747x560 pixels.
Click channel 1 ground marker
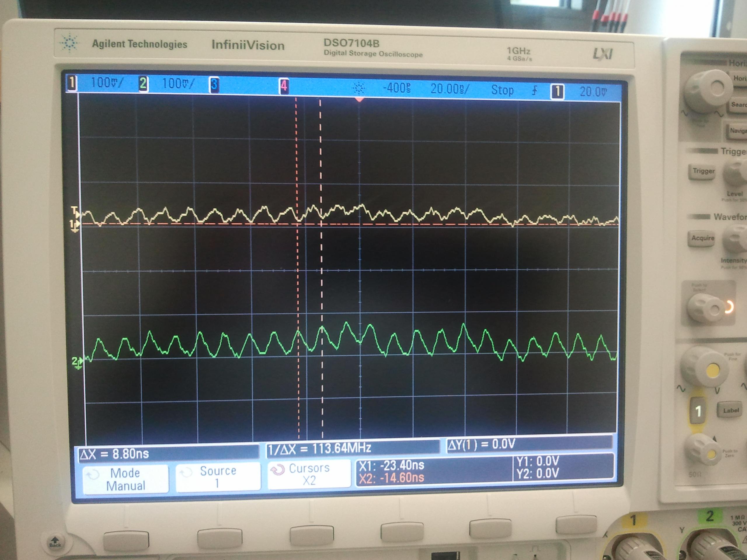[x=74, y=225]
